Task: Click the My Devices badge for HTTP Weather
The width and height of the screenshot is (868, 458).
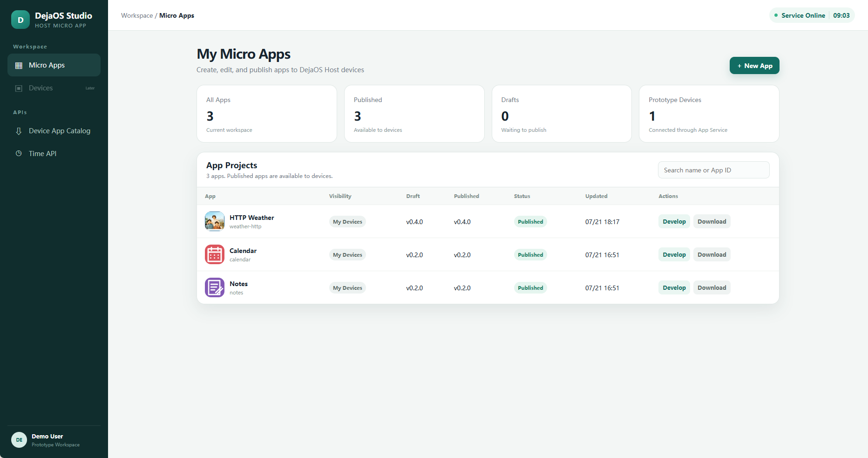Action: [x=347, y=222]
